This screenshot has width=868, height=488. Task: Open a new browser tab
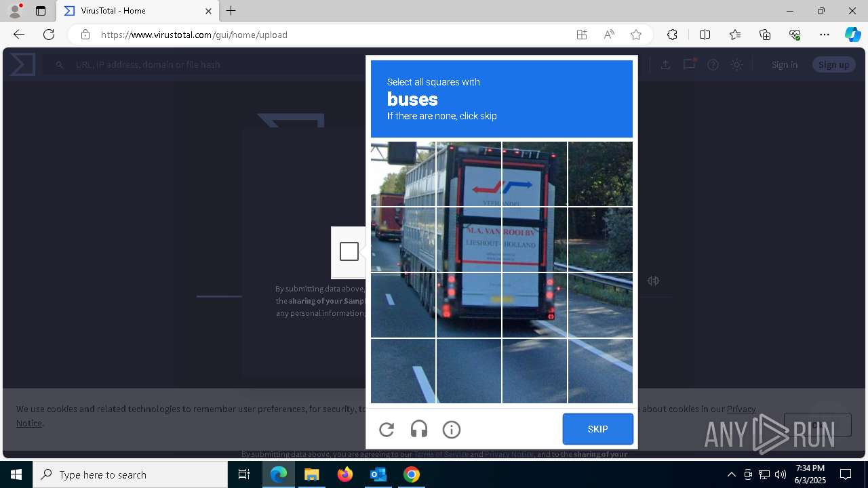tap(231, 11)
